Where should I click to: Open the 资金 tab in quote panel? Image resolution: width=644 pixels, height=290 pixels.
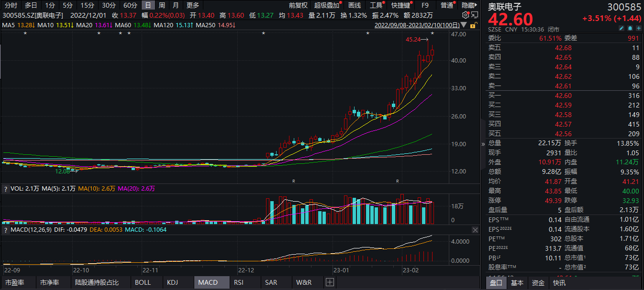click(x=538, y=283)
